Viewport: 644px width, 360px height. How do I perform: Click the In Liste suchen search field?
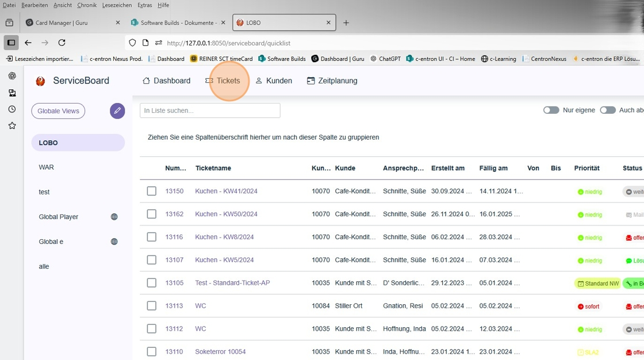pyautogui.click(x=210, y=110)
